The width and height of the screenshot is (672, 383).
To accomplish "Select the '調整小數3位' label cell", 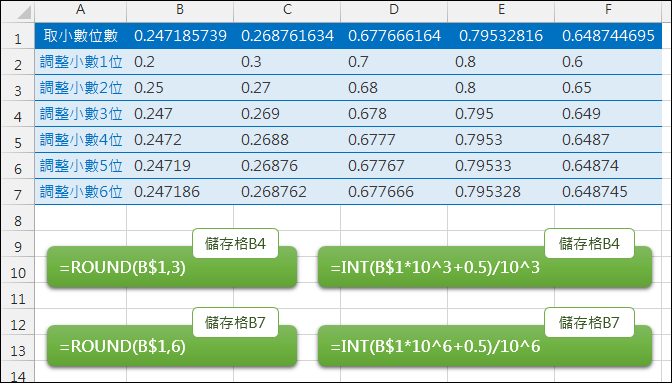I will click(x=81, y=114).
